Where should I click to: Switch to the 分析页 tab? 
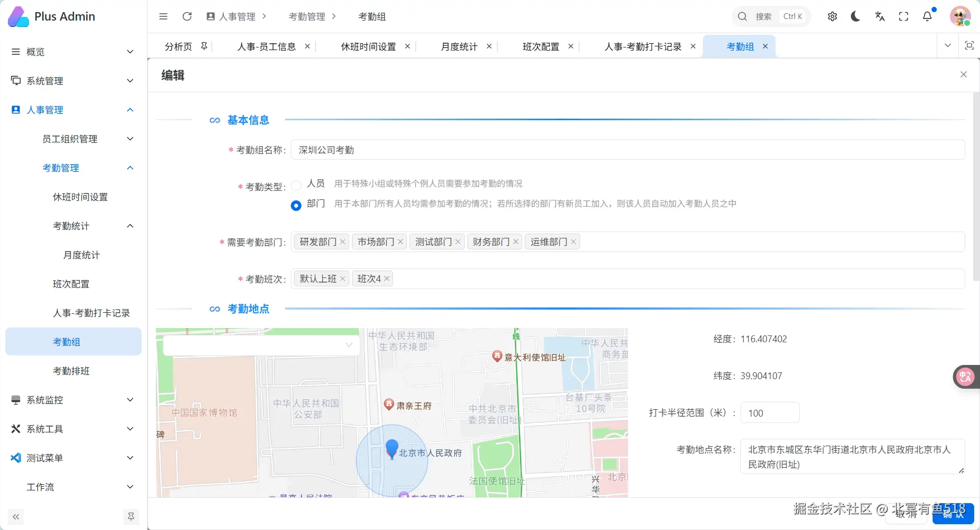point(179,46)
